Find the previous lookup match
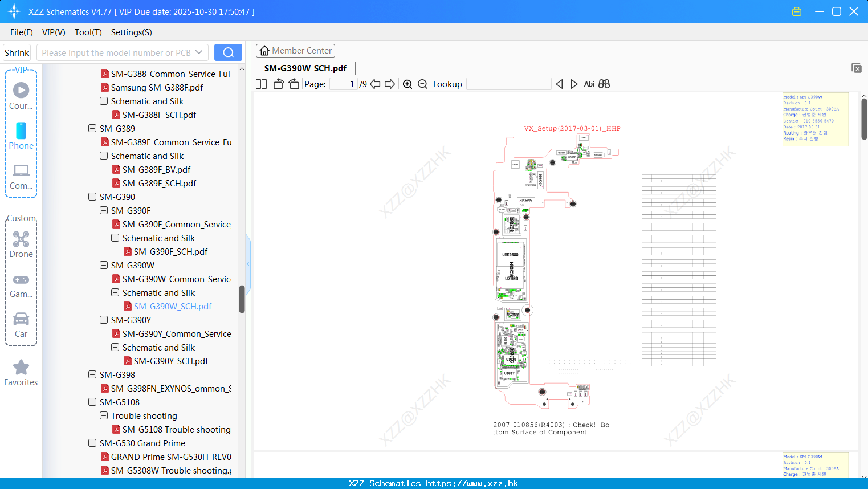This screenshot has height=489, width=868. pyautogui.click(x=559, y=84)
